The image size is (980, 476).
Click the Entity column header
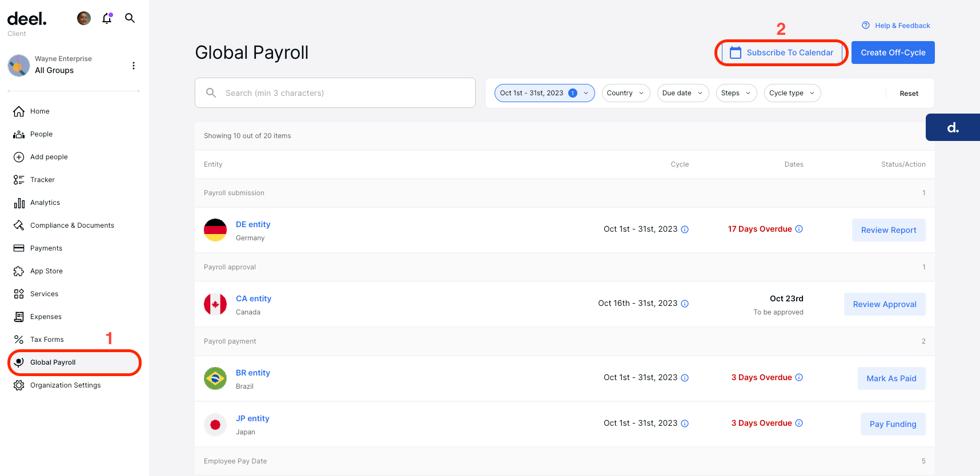213,164
